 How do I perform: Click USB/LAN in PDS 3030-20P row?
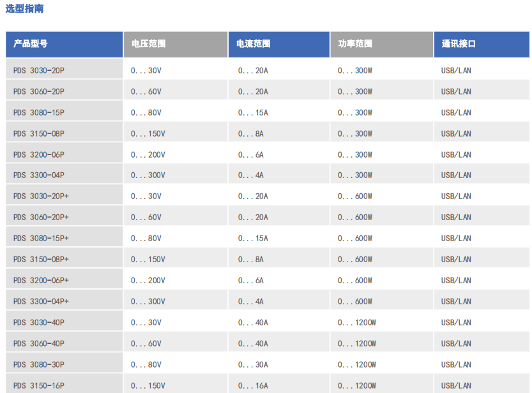point(456,70)
